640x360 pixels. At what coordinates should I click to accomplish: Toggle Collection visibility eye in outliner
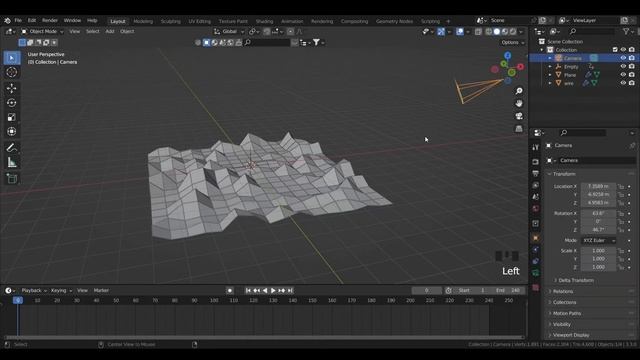[x=623, y=50]
